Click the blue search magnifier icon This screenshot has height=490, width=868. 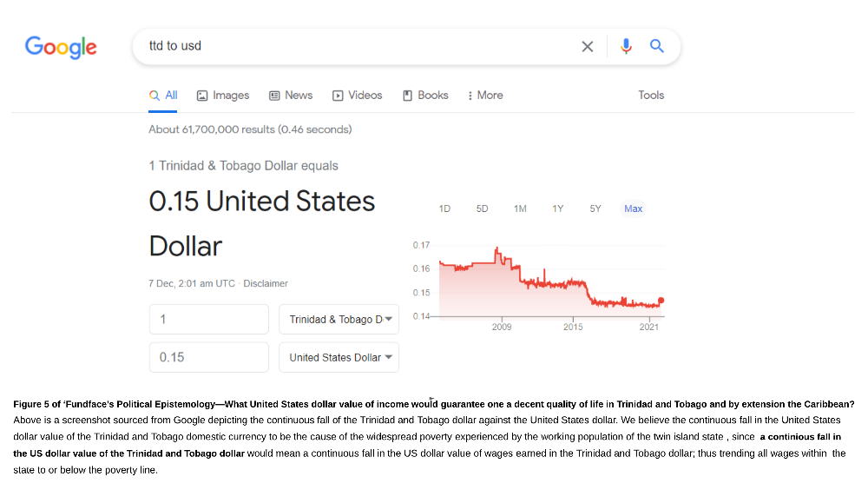click(657, 47)
